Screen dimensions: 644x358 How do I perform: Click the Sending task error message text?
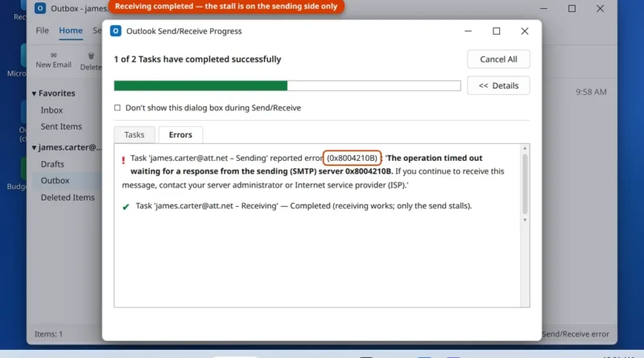[x=313, y=171]
